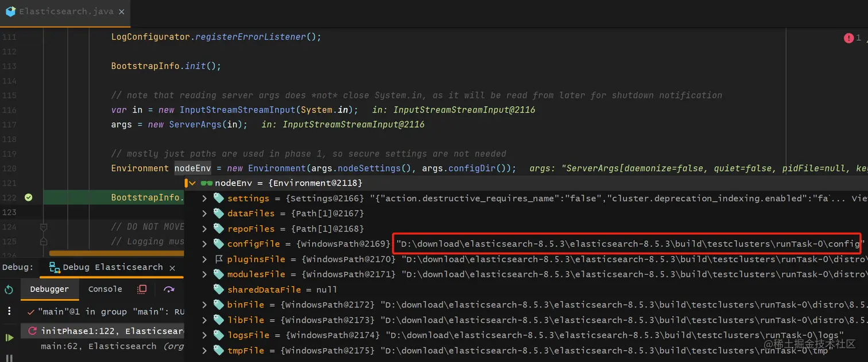Click the {WindowsPath@2172} binFile value
Screen dimensions: 868x362
click(x=328, y=305)
